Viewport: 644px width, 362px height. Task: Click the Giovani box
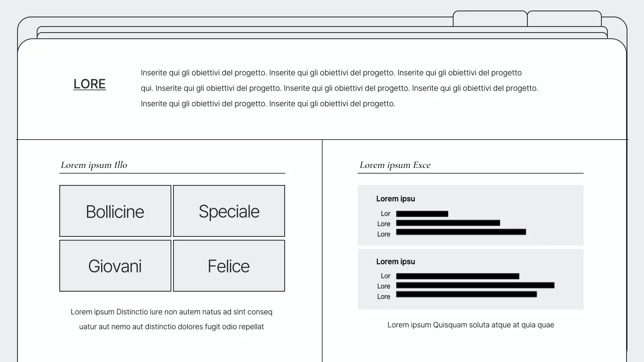pyautogui.click(x=115, y=266)
